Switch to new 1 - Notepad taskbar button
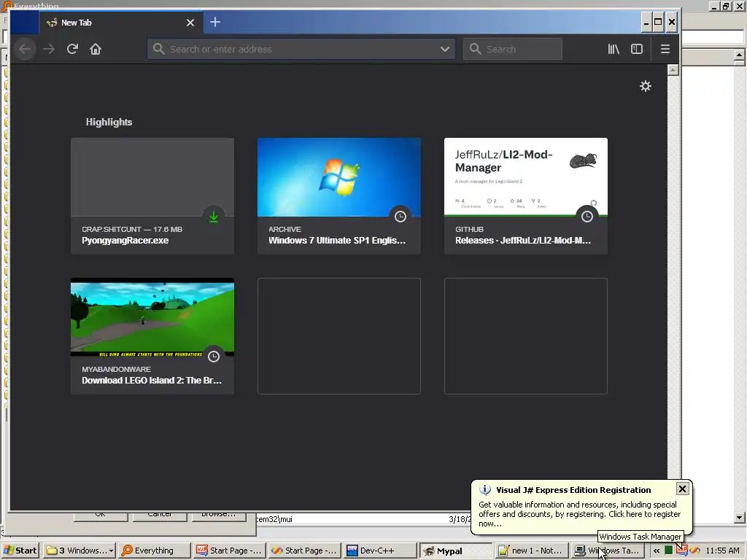Image resolution: width=747 pixels, height=560 pixels. click(x=530, y=551)
